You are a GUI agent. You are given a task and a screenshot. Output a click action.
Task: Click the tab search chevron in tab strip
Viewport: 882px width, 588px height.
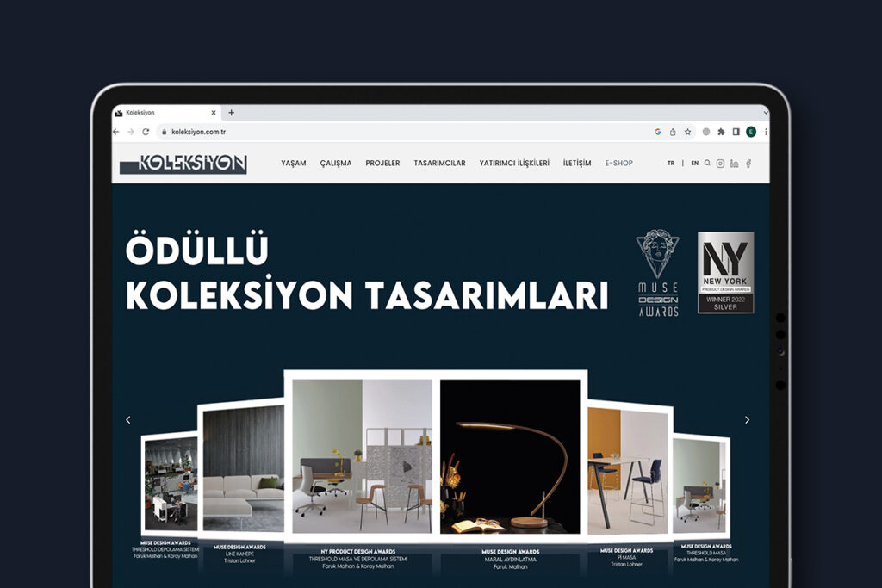766,113
